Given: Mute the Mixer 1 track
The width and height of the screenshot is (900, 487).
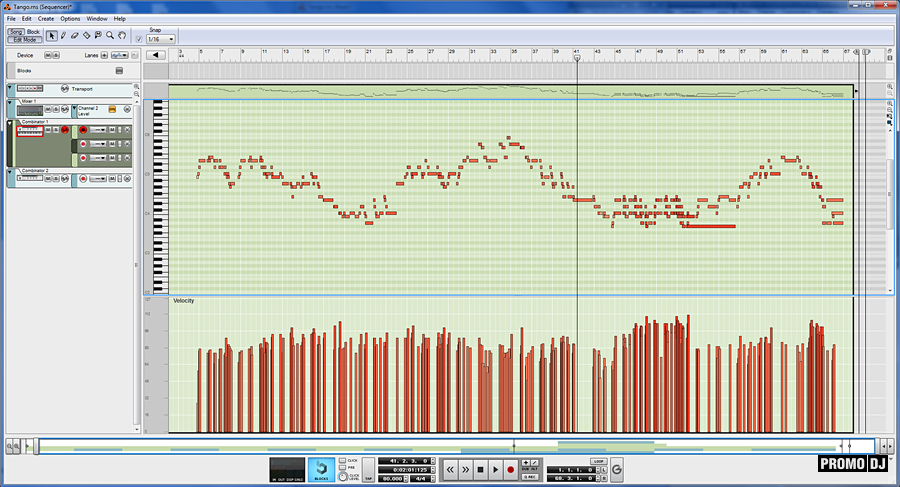Looking at the screenshot, I should pyautogui.click(x=48, y=109).
